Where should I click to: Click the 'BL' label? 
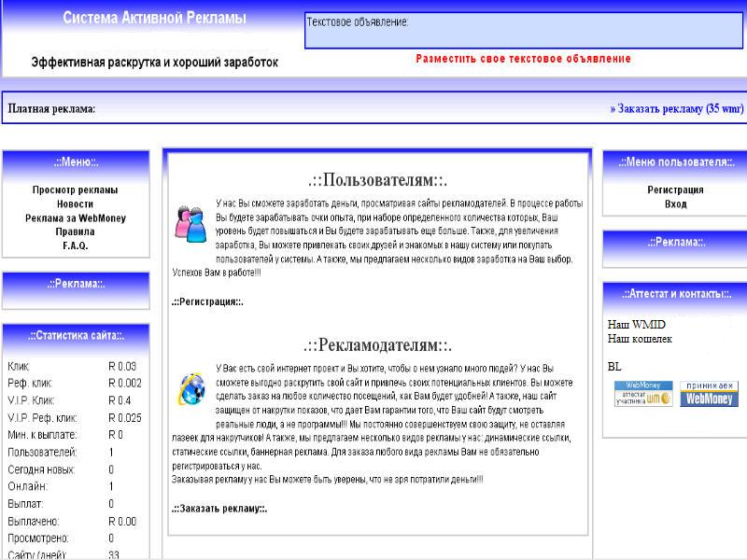pos(614,367)
